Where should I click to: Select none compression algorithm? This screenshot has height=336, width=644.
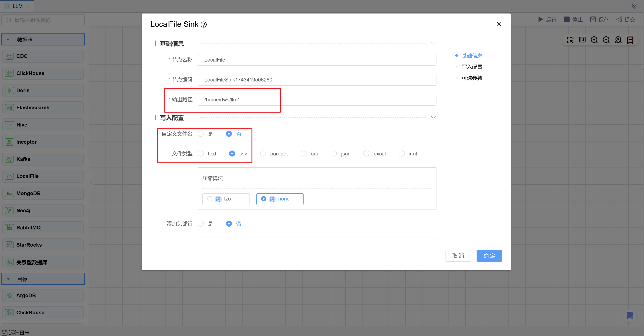click(x=280, y=199)
